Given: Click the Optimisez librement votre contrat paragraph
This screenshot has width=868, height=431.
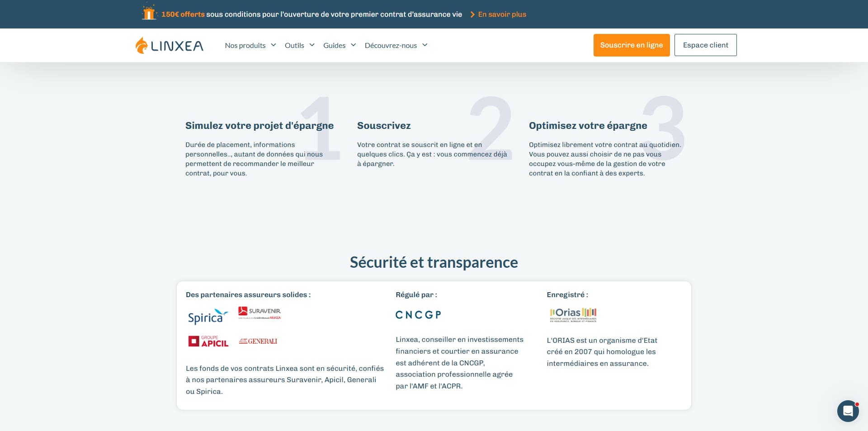Looking at the screenshot, I should (605, 159).
